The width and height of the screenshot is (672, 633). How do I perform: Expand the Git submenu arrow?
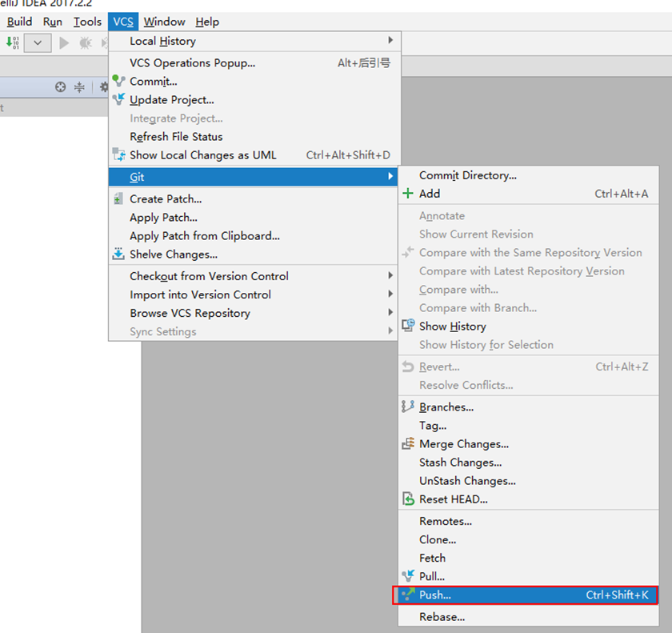coord(390,177)
